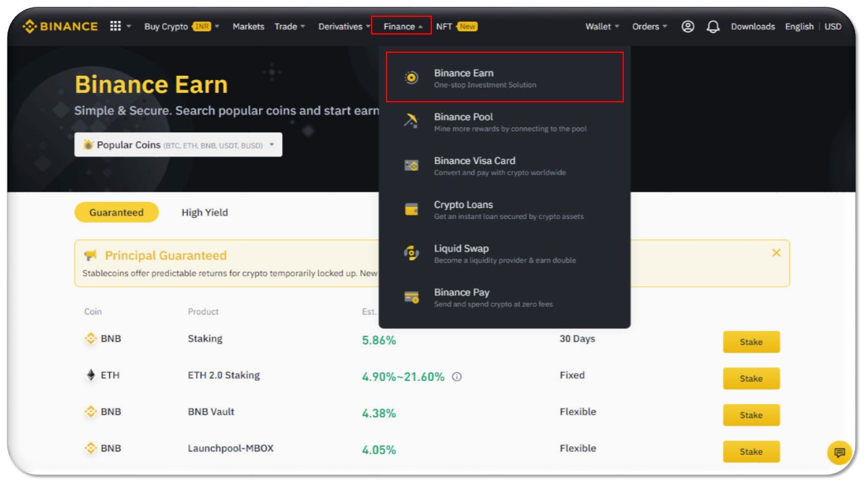Close the Principal Guaranteed banner
868x488 pixels.
point(776,253)
